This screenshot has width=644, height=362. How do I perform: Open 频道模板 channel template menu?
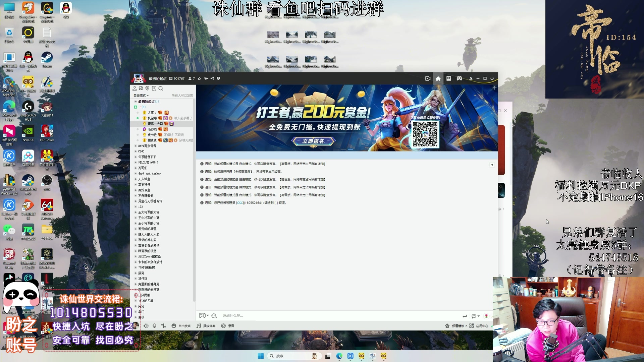456,326
